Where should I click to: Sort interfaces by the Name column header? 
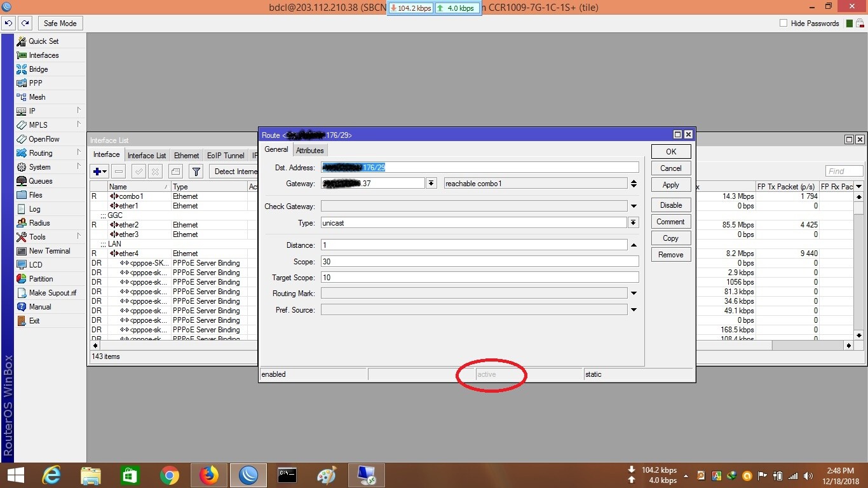(x=139, y=187)
